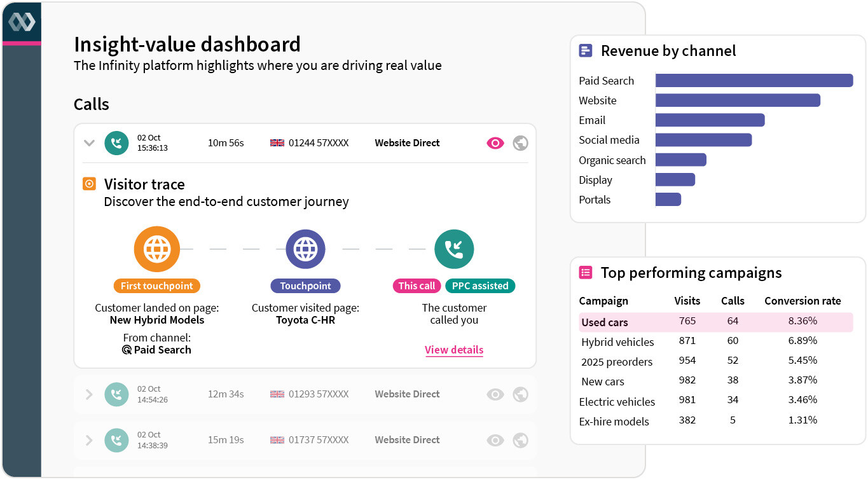Click the Website revenue bar

coord(738,100)
